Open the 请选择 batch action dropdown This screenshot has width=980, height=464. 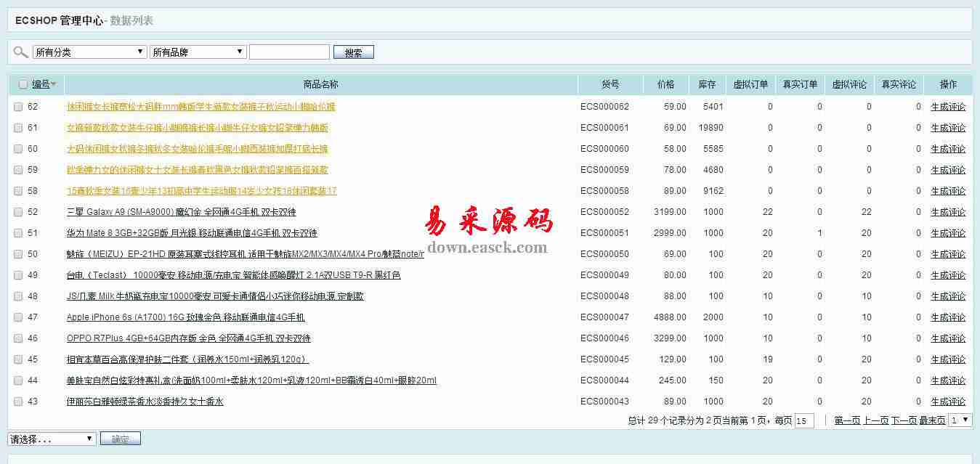(x=52, y=439)
